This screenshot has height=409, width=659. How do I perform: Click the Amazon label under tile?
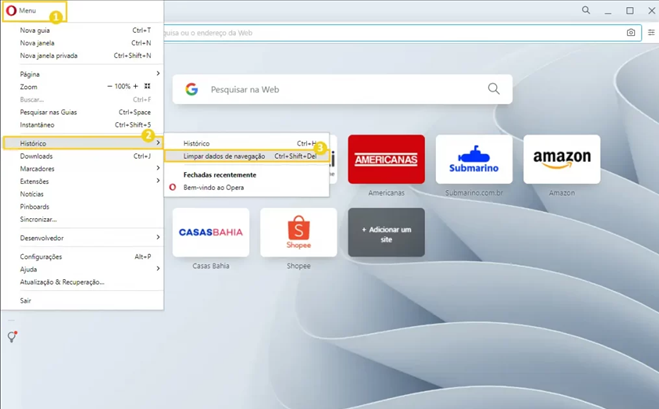561,193
